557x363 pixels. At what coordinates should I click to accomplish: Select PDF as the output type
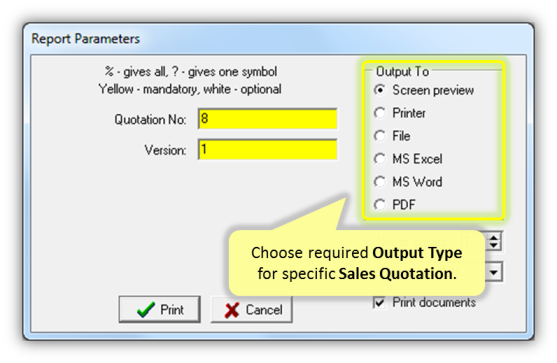[x=380, y=205]
